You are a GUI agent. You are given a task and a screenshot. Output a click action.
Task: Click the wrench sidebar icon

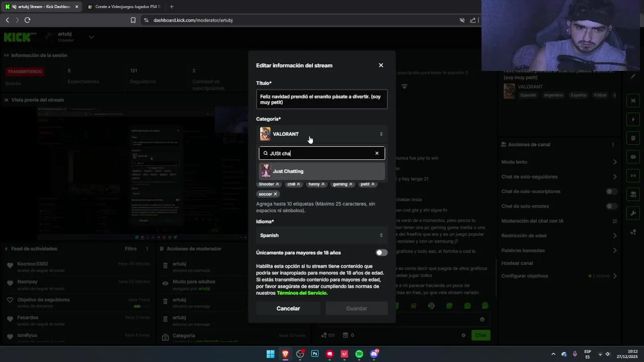633,213
